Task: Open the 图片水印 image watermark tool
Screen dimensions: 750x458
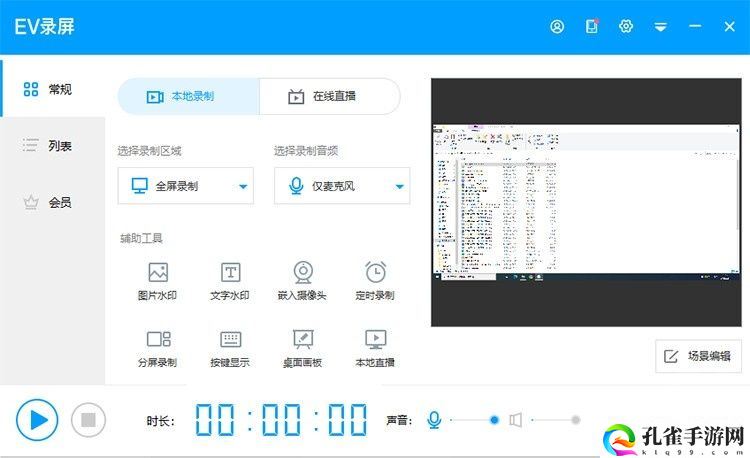Action: 157,280
